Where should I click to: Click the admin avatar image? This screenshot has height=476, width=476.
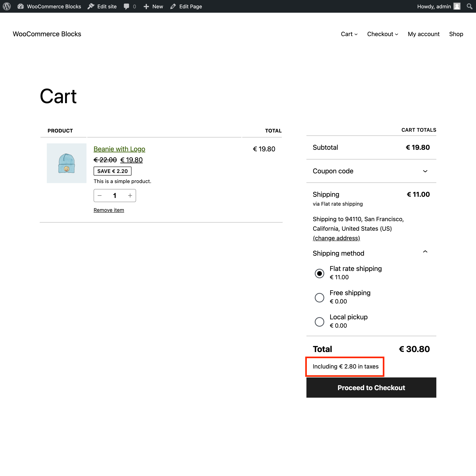[x=457, y=6]
